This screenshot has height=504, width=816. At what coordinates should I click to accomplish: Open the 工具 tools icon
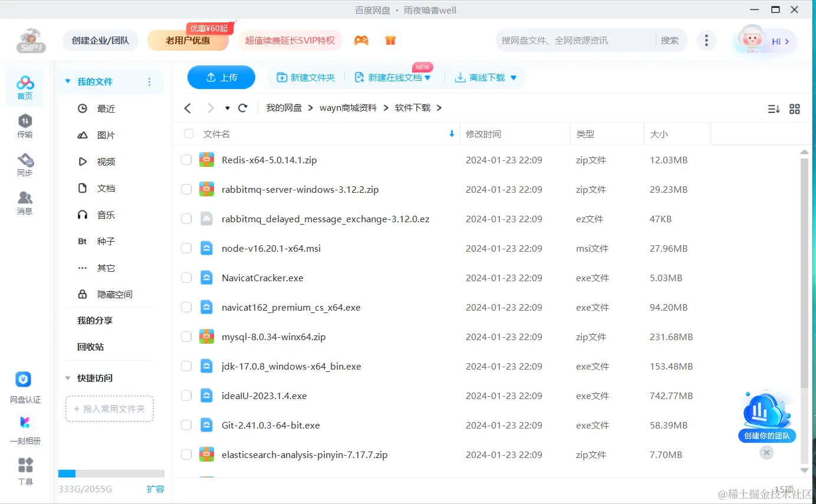tap(25, 465)
